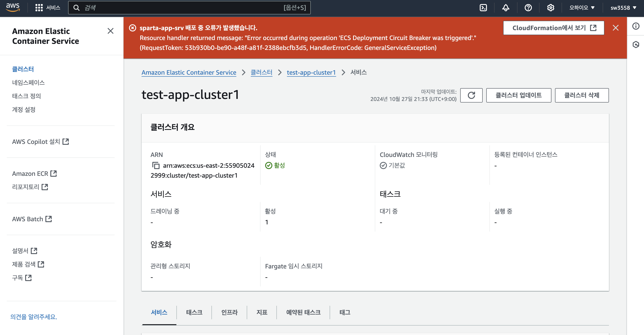Click the 의견을 알려주세요 feedback link
The image size is (644, 335).
tap(34, 317)
